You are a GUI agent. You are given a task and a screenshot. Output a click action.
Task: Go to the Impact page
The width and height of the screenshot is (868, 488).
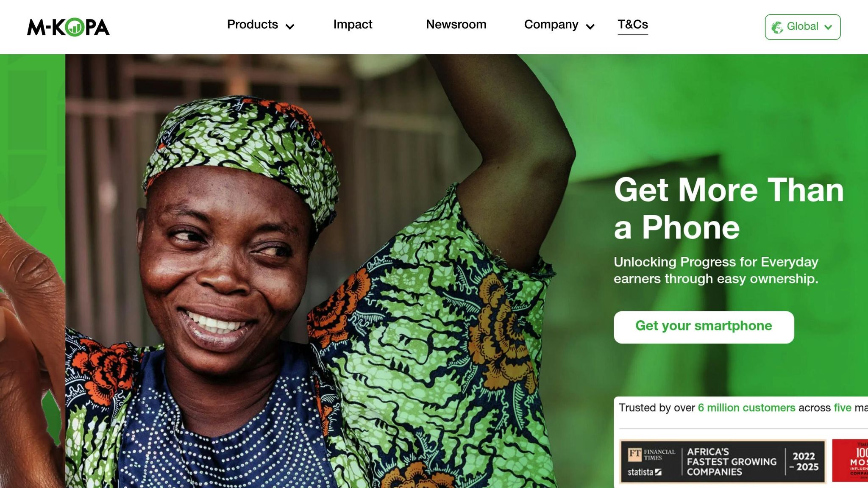(x=353, y=25)
